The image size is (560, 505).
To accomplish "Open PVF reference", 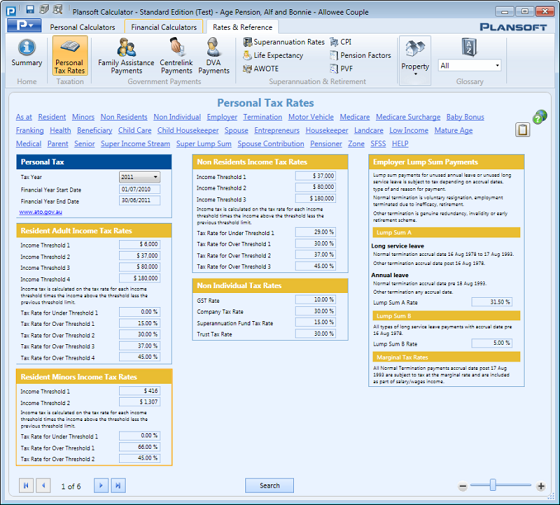I will click(341, 69).
